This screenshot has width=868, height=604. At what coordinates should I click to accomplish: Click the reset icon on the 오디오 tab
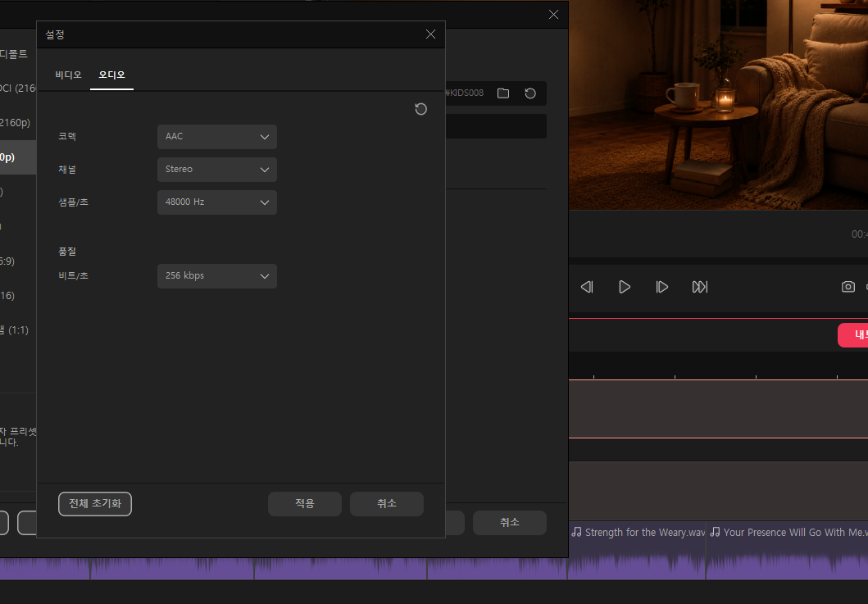420,109
